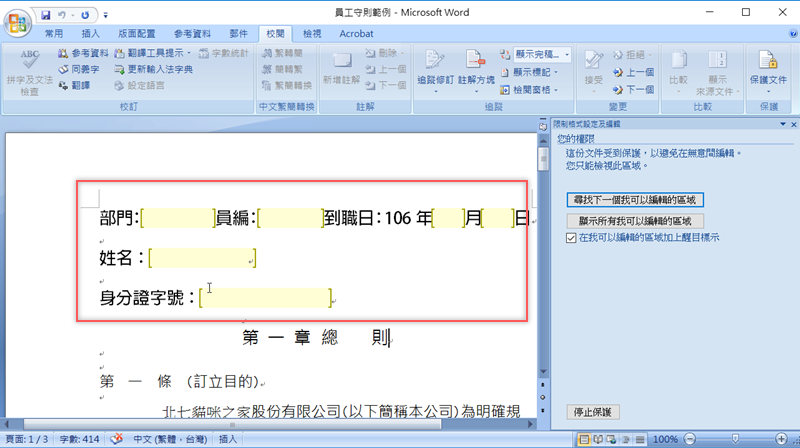The image size is (800, 448).
Task: Switch to 檢視 tab
Action: 312,34
